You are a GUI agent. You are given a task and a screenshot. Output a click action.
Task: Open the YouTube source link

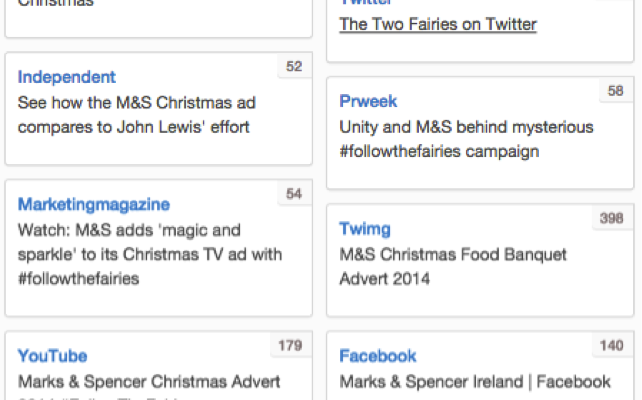point(52,356)
